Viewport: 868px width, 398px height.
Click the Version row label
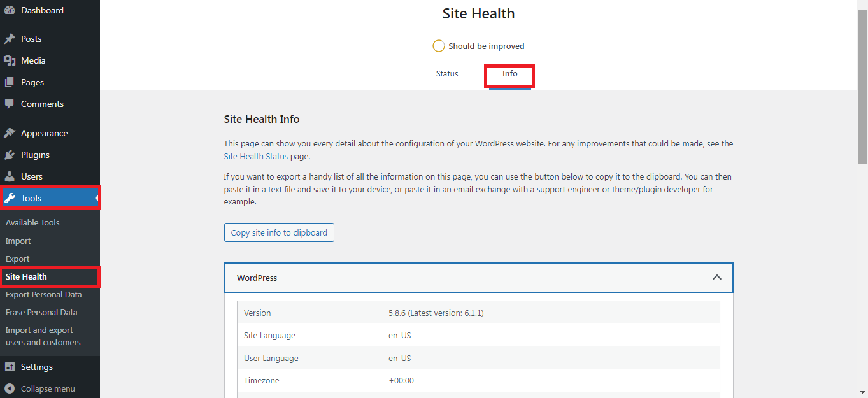[257, 313]
